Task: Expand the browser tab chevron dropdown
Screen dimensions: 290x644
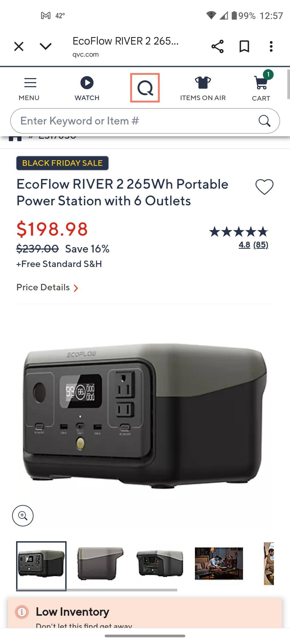Action: click(x=46, y=46)
